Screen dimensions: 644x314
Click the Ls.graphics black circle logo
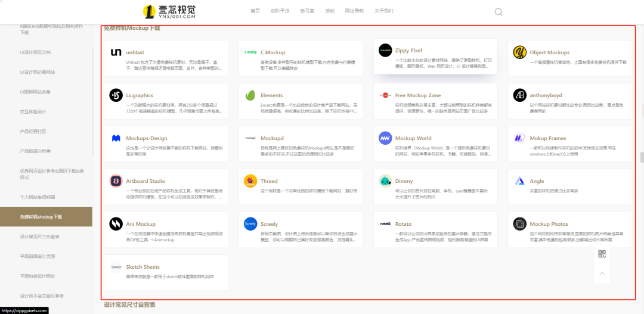[116, 95]
